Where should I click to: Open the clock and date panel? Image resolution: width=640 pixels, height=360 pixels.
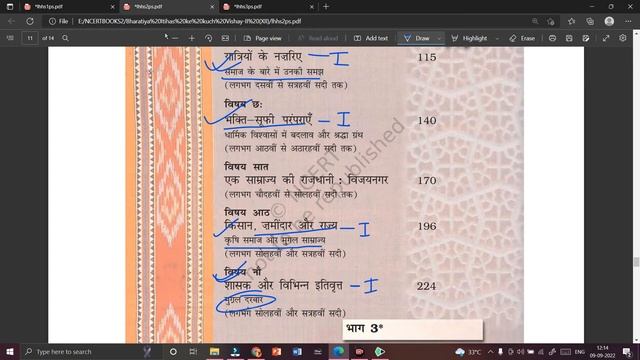(603, 351)
